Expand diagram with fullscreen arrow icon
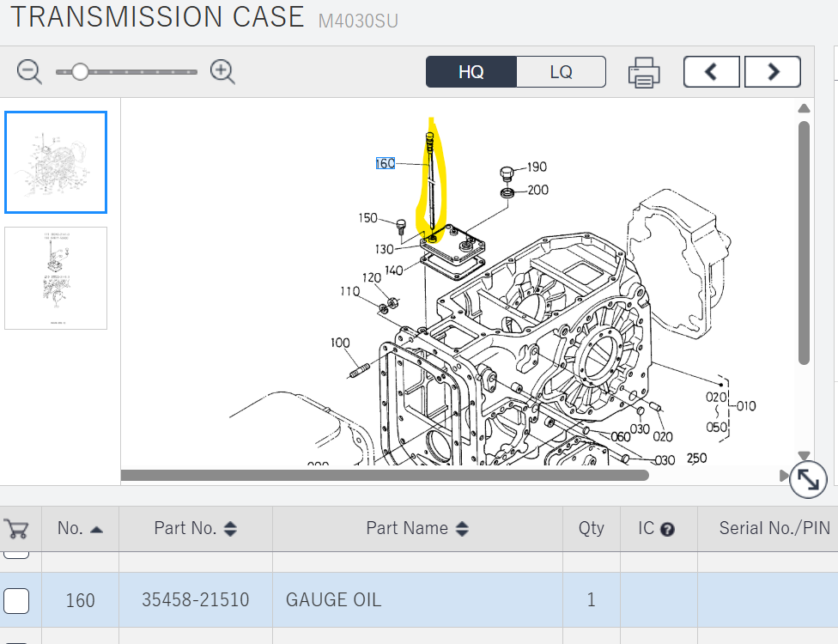 coord(807,480)
